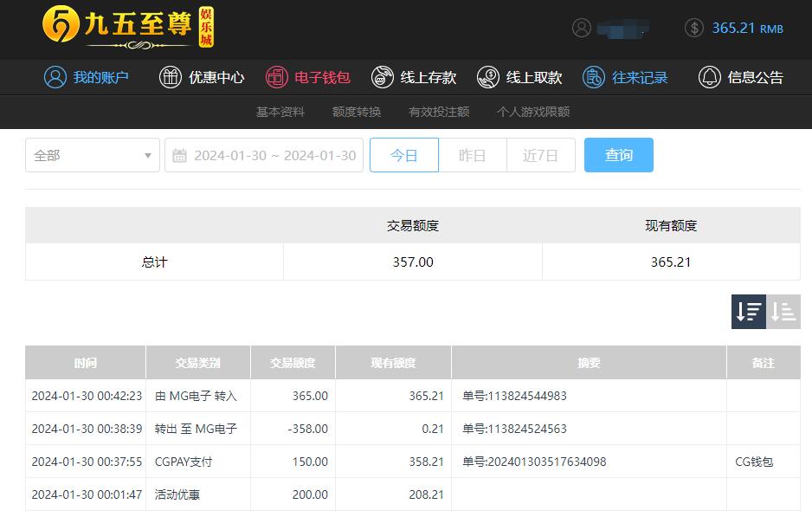This screenshot has width=812, height=517.
Task: Open 线上取款 menu
Action: pyautogui.click(x=519, y=77)
